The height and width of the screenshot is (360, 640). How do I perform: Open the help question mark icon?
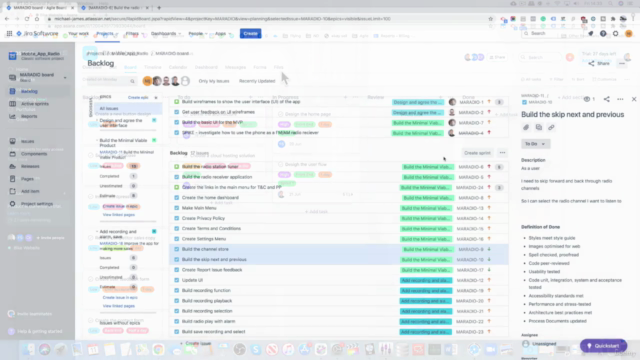603,33
